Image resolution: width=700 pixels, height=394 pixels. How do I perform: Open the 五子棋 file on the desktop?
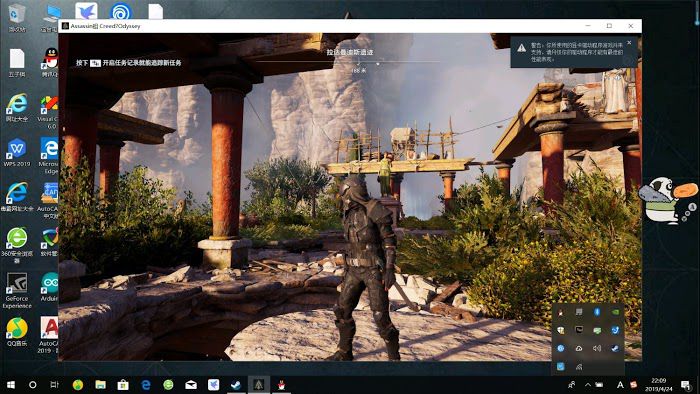(x=17, y=62)
